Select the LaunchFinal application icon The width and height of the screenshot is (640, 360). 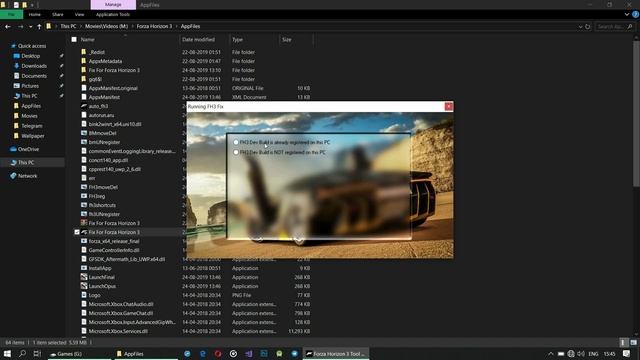click(x=84, y=277)
